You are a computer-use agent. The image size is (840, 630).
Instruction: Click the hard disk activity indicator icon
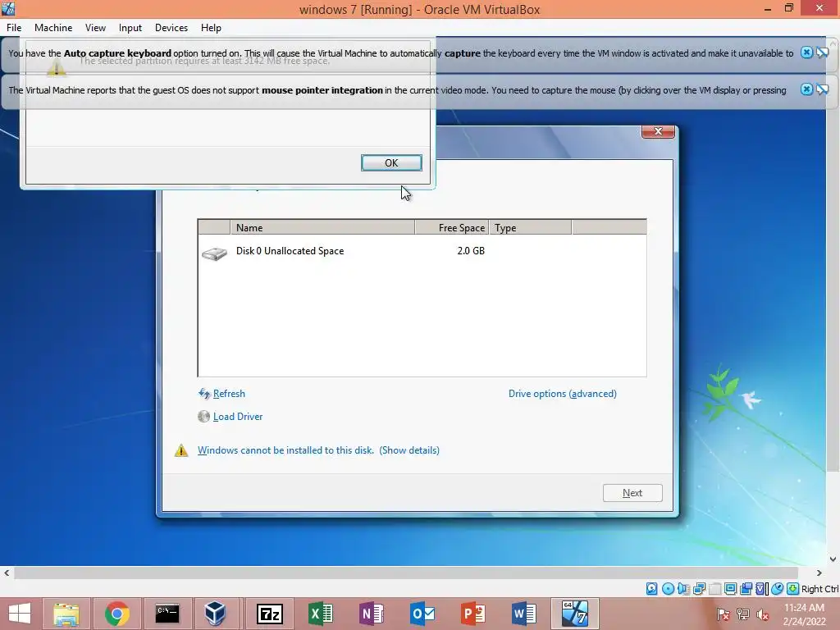651,589
